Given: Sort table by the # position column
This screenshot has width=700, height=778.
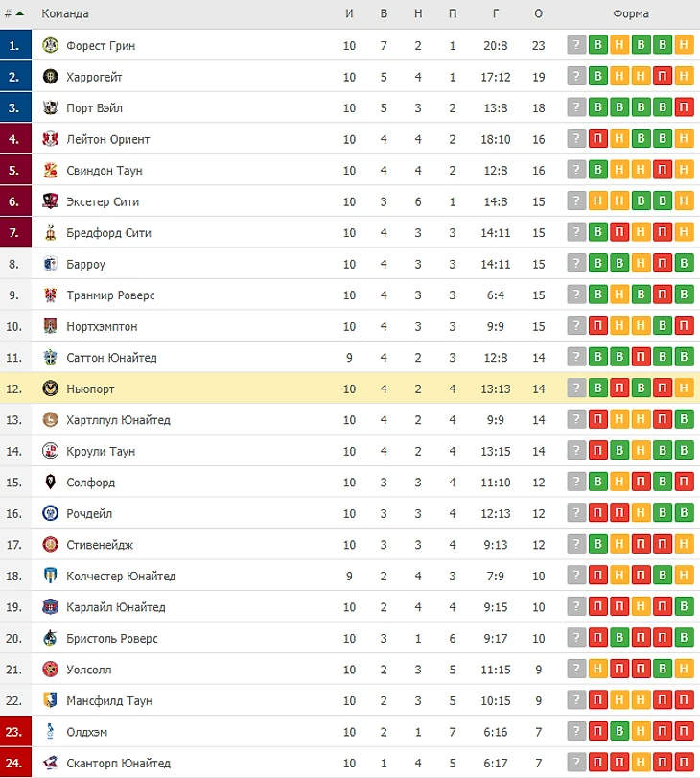Looking at the screenshot, I should click(13, 13).
